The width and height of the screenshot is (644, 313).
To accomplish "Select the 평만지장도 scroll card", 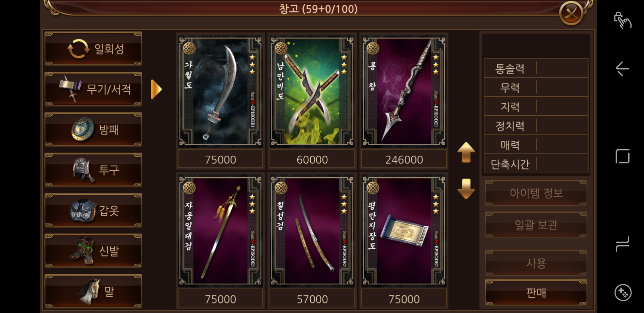I will tap(404, 231).
